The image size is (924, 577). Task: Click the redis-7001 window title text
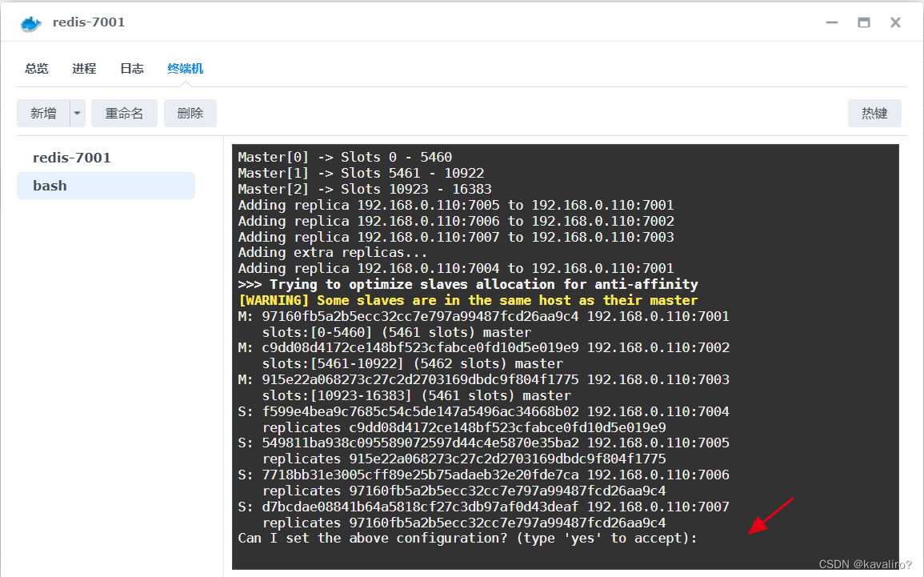click(89, 22)
